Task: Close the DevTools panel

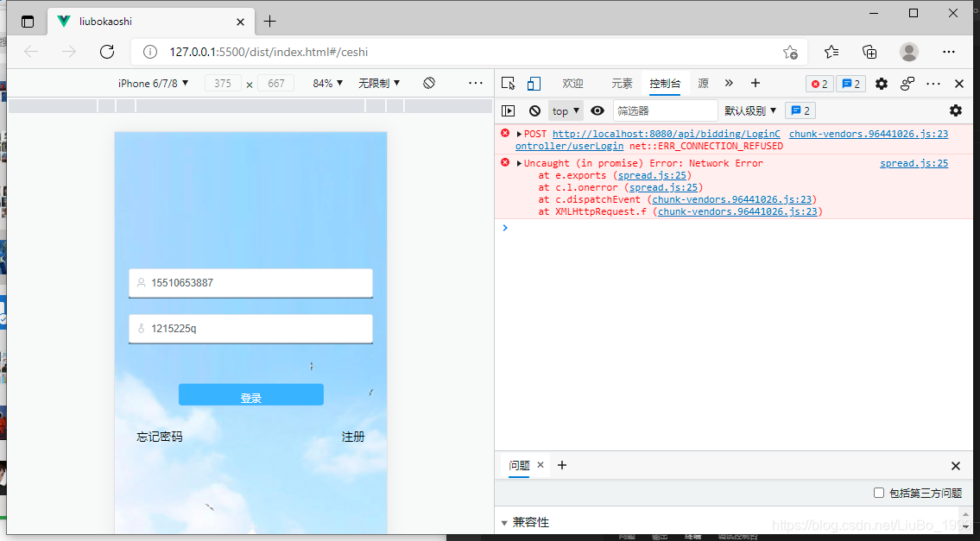Action: pyautogui.click(x=959, y=84)
